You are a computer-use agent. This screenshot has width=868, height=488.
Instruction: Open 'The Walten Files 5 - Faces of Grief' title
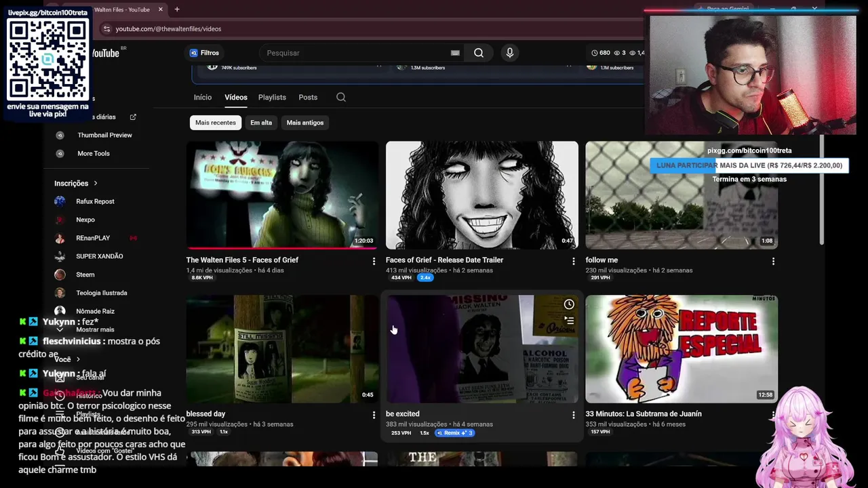coord(242,260)
